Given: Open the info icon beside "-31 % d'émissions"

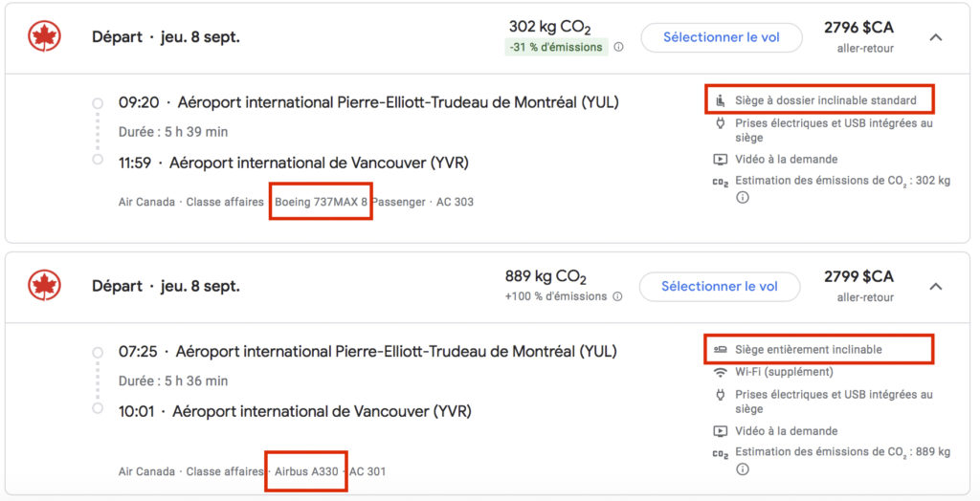Looking at the screenshot, I should click(618, 47).
